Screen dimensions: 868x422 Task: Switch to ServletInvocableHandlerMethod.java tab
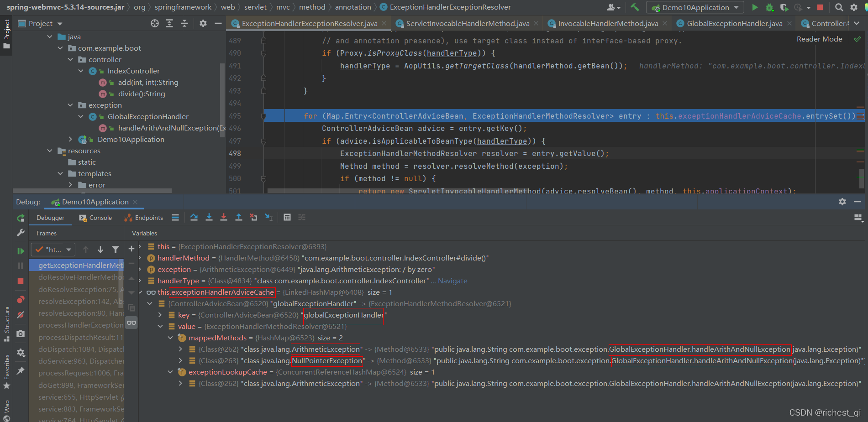point(467,23)
